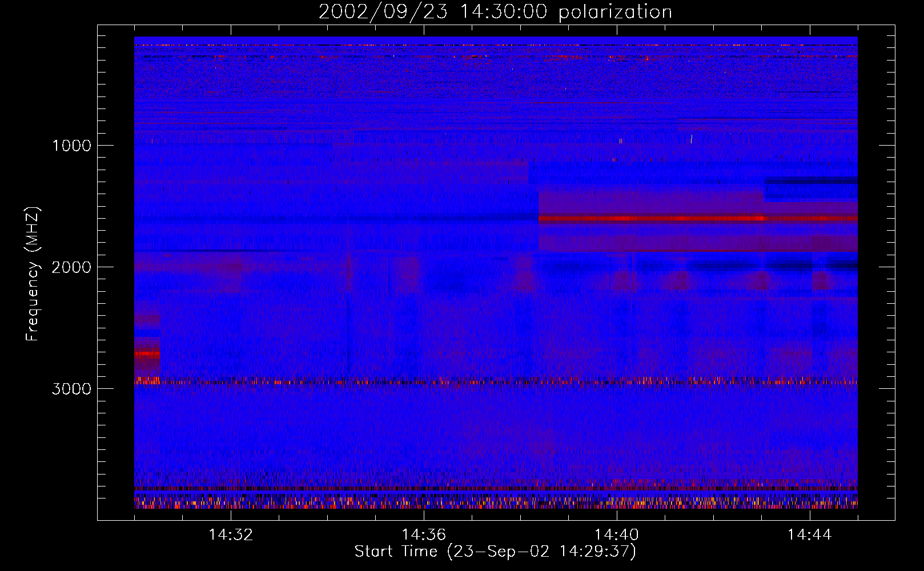
Task: Click the 14:32 time tick label
Action: [x=231, y=535]
